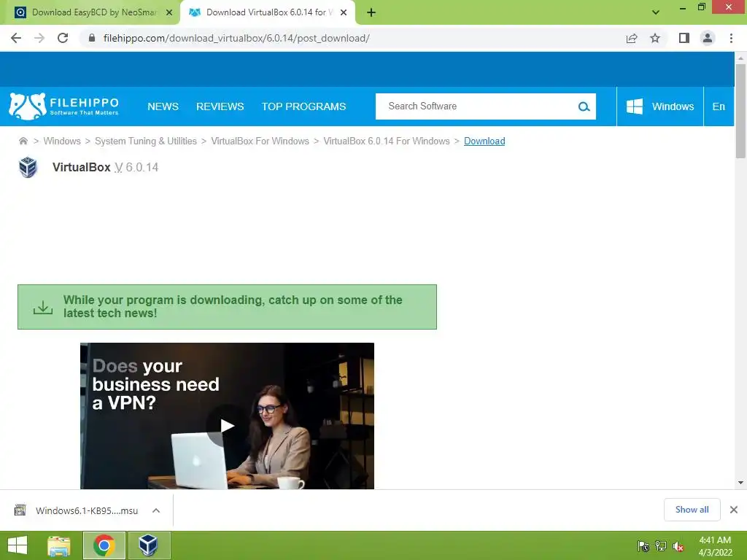Click the address bar URL
747x560 pixels.
pyautogui.click(x=236, y=38)
